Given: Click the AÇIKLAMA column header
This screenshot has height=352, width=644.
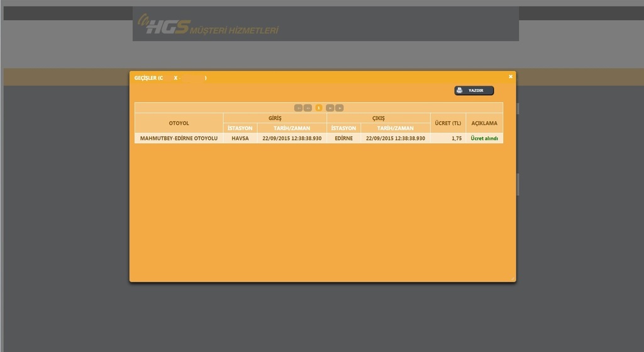Looking at the screenshot, I should pyautogui.click(x=484, y=123).
